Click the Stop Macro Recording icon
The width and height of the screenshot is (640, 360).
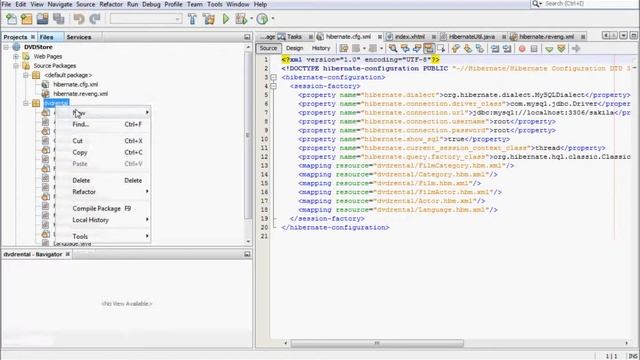tap(534, 49)
